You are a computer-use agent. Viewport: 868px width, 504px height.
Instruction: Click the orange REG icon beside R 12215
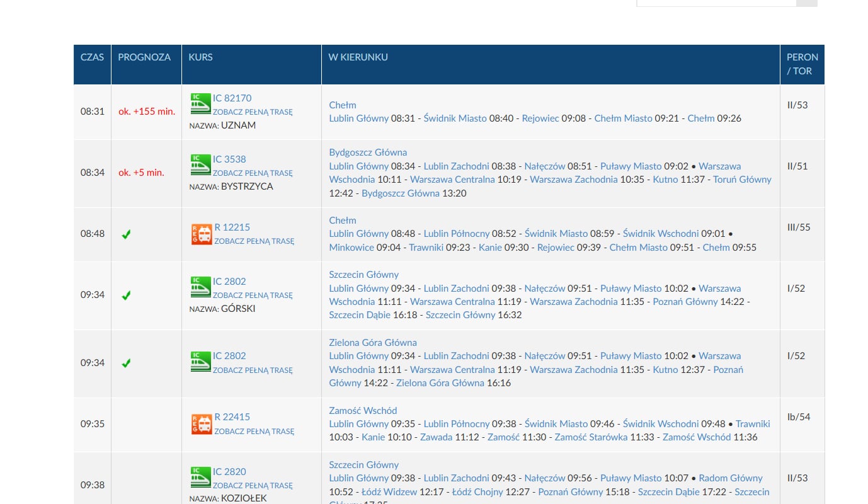pyautogui.click(x=202, y=234)
